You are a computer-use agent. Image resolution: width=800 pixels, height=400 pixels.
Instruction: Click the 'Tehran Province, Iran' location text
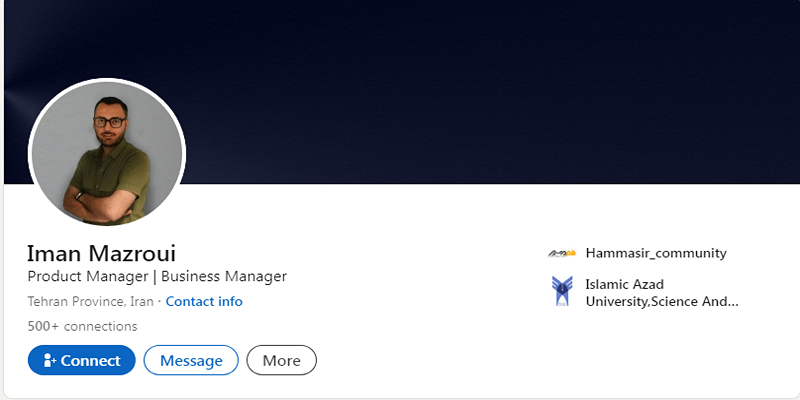[x=90, y=302]
